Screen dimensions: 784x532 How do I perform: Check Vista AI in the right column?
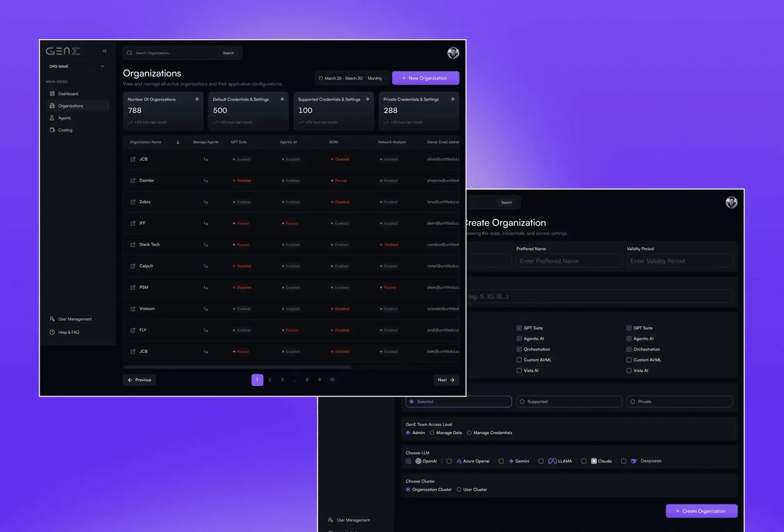tap(629, 370)
